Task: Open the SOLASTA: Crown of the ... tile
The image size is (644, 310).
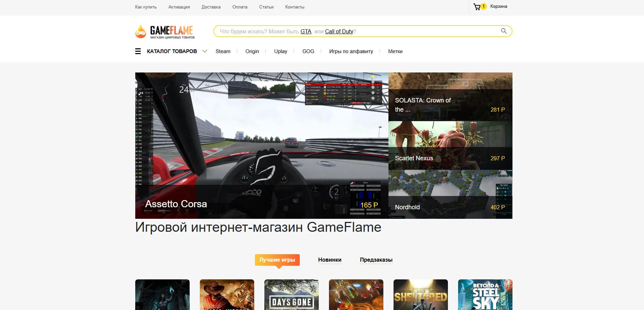Action: tap(450, 97)
